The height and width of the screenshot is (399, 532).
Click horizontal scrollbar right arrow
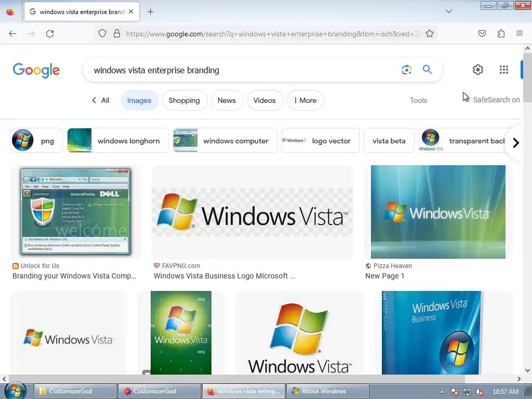tap(519, 379)
